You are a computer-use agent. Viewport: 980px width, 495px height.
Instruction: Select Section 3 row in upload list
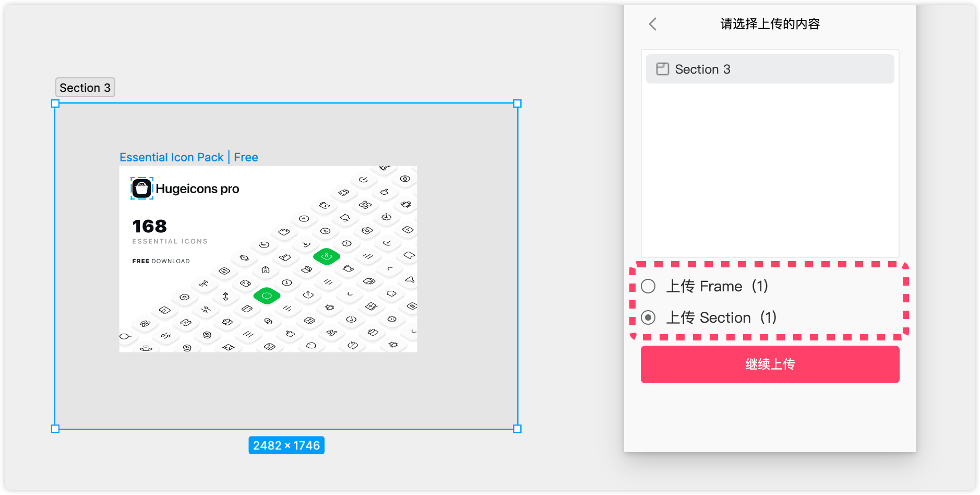tap(770, 69)
